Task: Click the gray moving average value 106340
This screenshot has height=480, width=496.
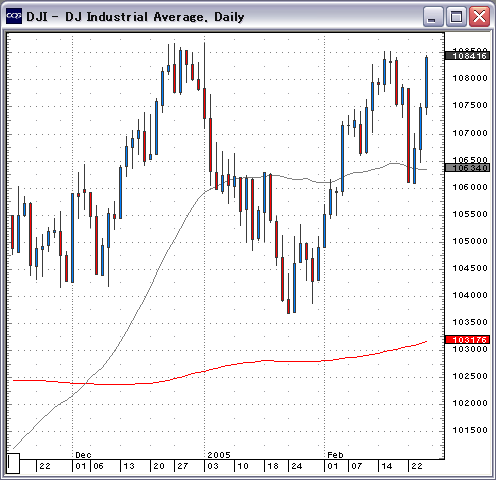Action: (x=467, y=168)
